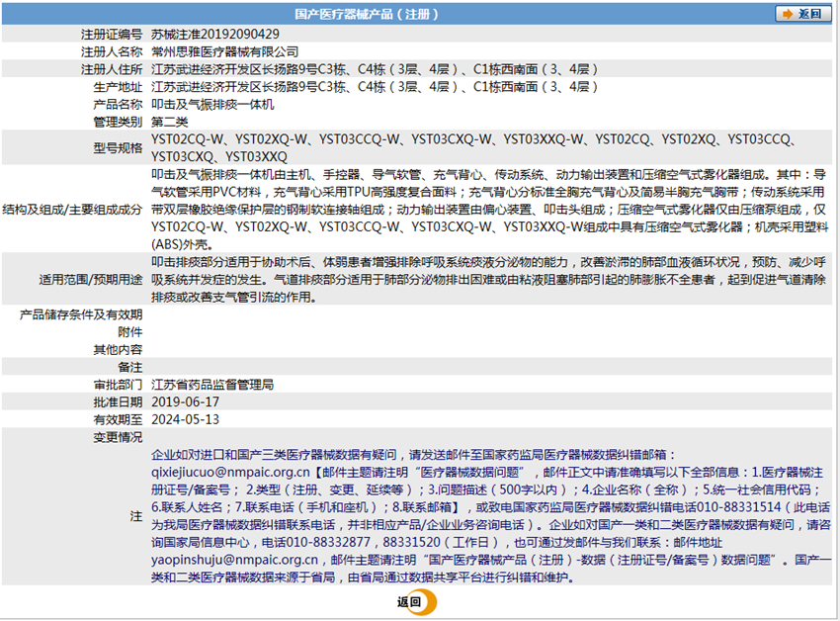This screenshot has height=621, width=840.
Task: Click the 其他内容 label
Action: click(x=118, y=350)
